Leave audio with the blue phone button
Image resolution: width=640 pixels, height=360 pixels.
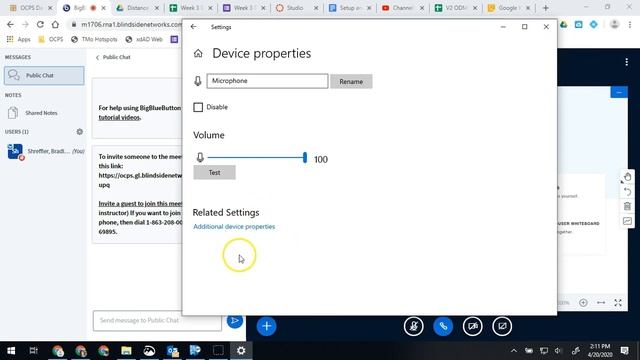(x=443, y=326)
